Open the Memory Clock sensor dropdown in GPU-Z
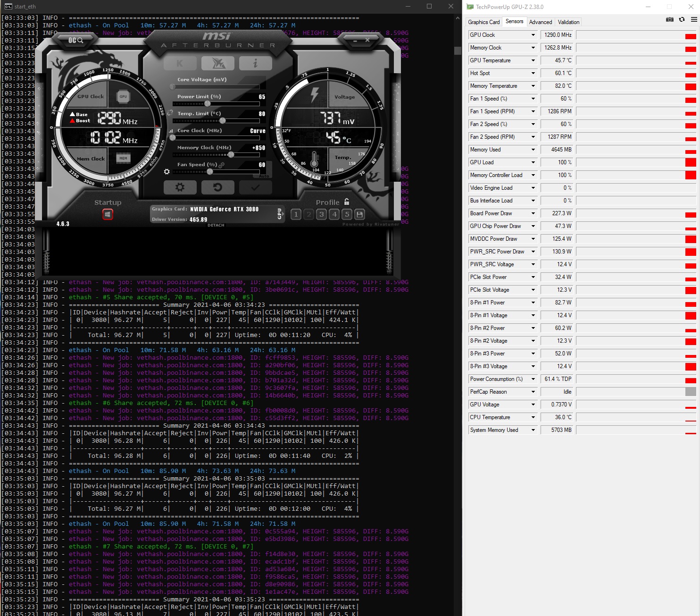 pyautogui.click(x=533, y=48)
